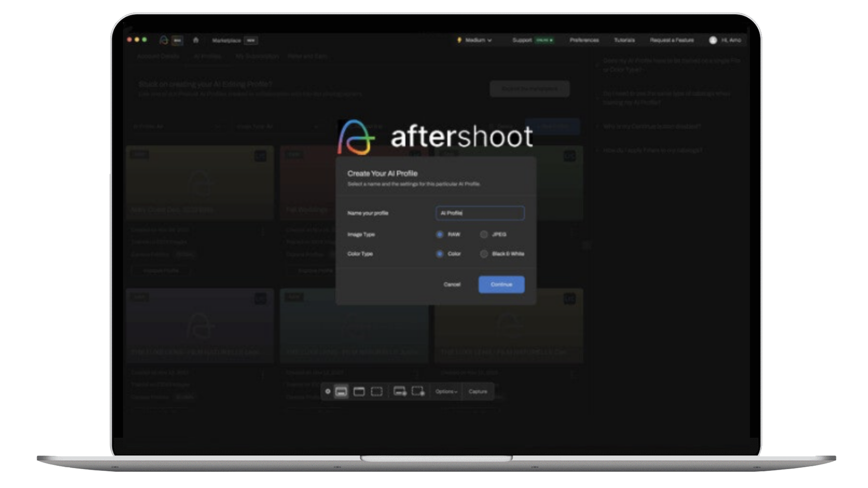Select the window capture icon
Viewport: 868px width, 488px height.
tap(359, 392)
